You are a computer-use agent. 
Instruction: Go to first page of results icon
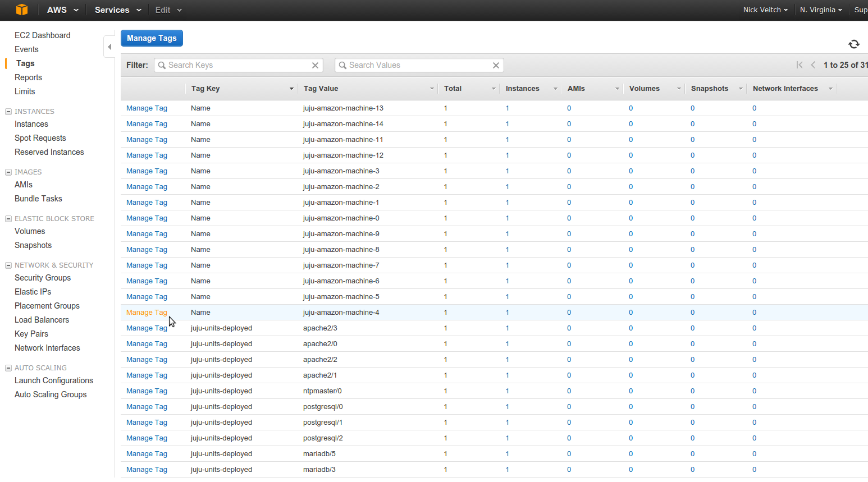[800, 65]
